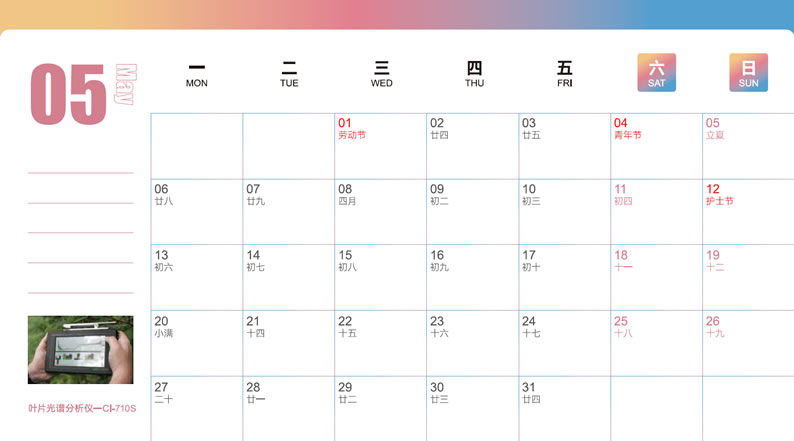Click the FRI weekday header
Image resolution: width=794 pixels, height=441 pixels.
pyautogui.click(x=565, y=74)
